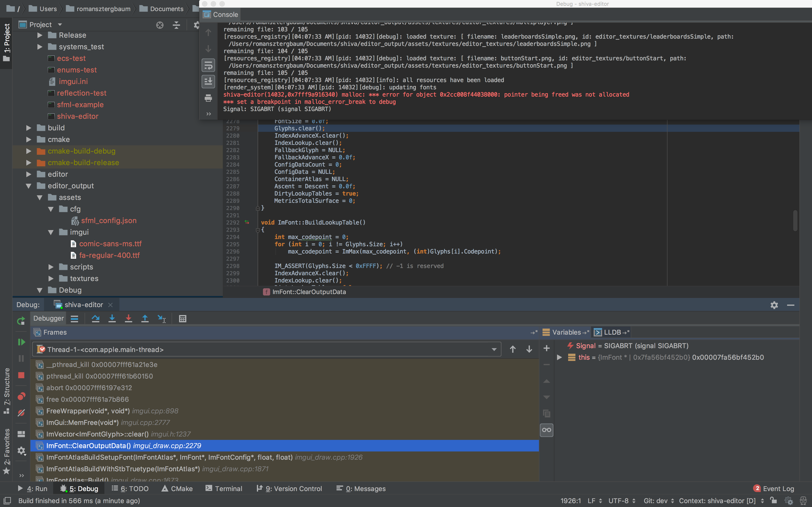Toggle scroll to end in Console
This screenshot has width=812, height=507.
coord(208,82)
